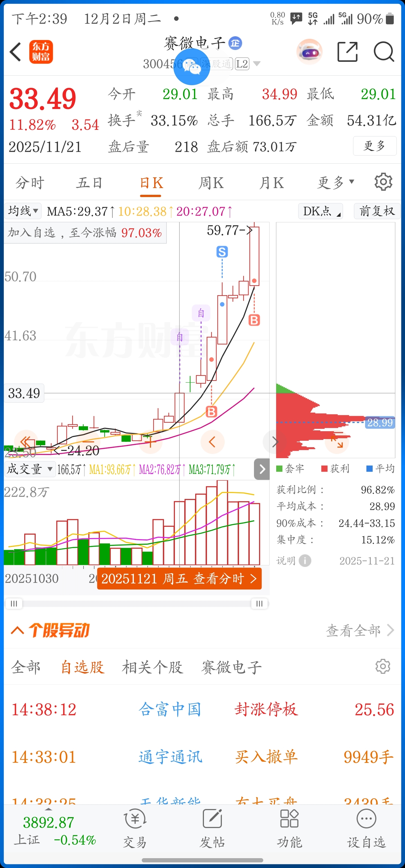Adjust left handle of chart range slider
405x868 pixels.
click(x=14, y=603)
